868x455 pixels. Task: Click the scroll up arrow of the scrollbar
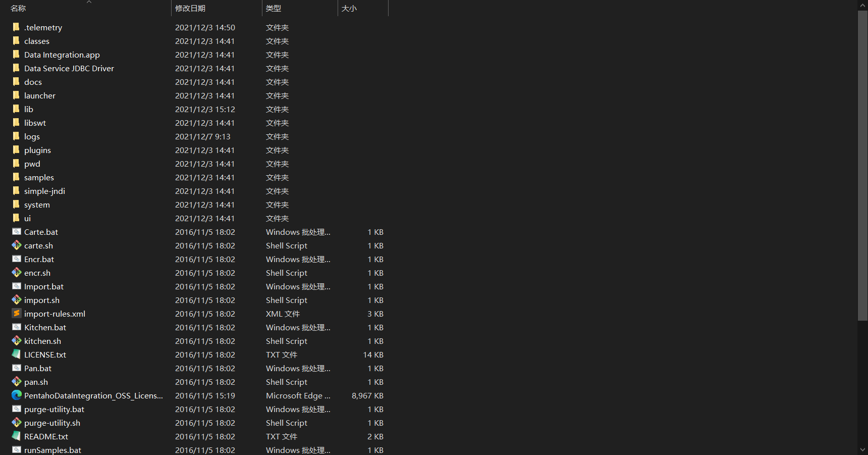(x=862, y=5)
